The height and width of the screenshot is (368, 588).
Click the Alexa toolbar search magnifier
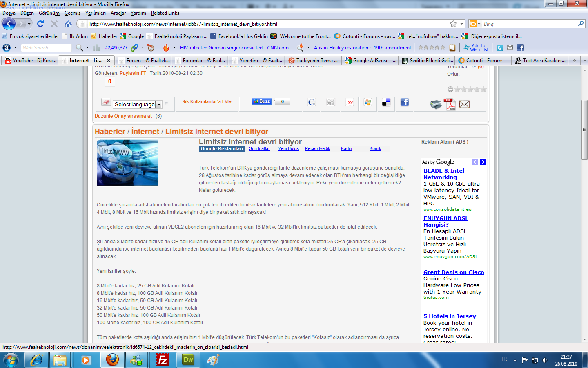(x=79, y=48)
